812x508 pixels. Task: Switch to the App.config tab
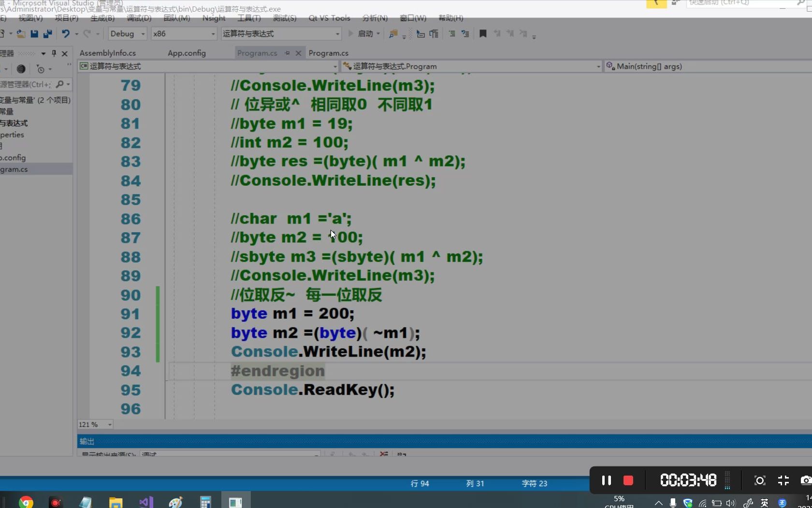[186, 53]
